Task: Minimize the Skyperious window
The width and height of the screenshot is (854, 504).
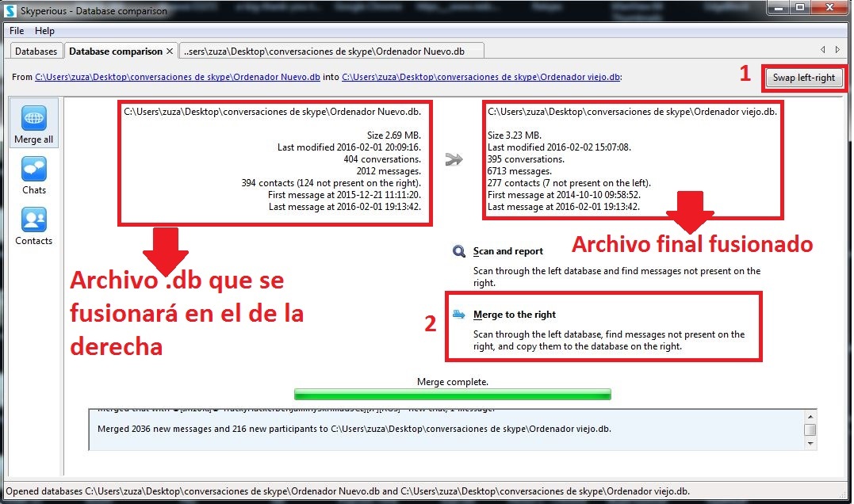Action: [x=779, y=8]
